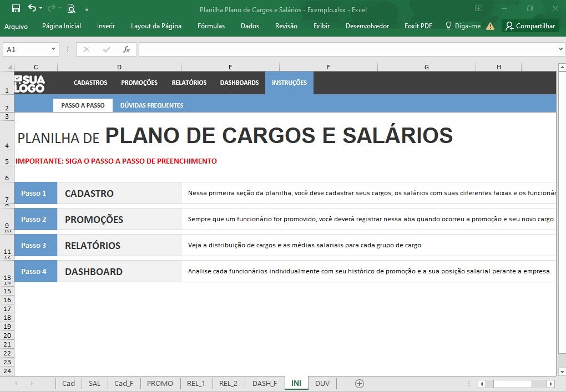
Task: Switch to the REL_2 sheet tab
Action: 229,383
